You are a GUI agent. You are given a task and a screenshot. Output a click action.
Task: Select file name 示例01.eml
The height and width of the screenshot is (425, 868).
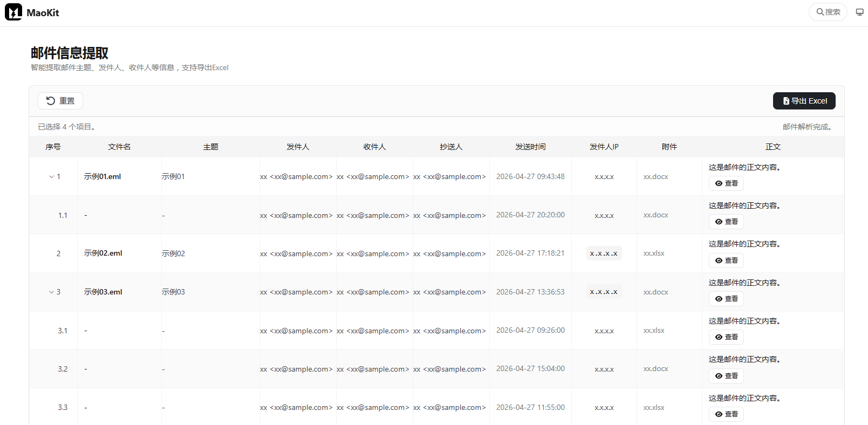102,176
